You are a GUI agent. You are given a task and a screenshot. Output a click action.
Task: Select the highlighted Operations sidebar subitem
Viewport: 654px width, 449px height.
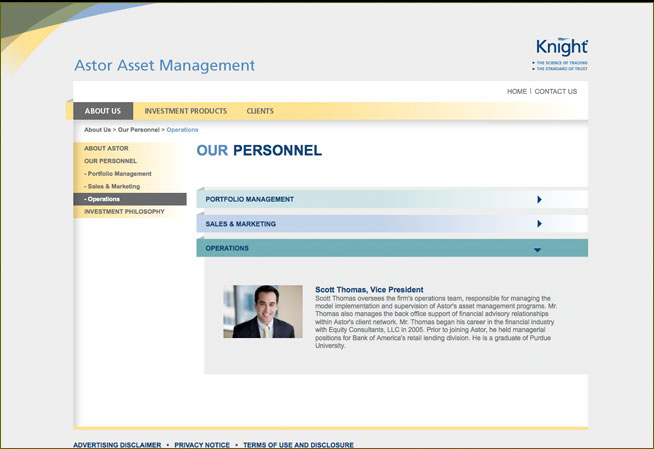pos(130,199)
